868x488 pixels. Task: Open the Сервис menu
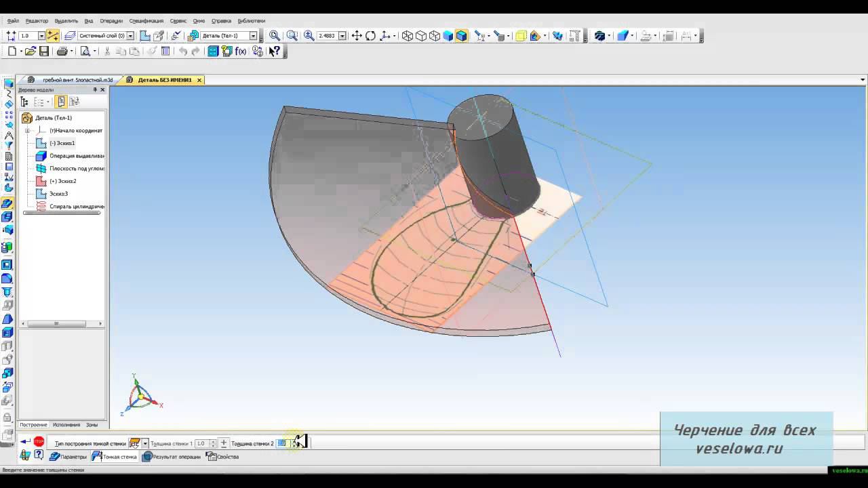[x=178, y=21]
